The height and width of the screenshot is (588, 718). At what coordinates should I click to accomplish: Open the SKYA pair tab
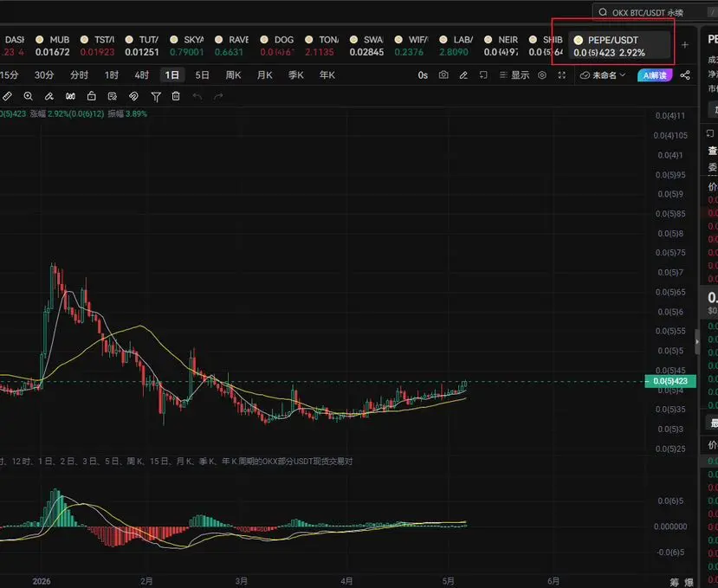[x=187, y=46]
